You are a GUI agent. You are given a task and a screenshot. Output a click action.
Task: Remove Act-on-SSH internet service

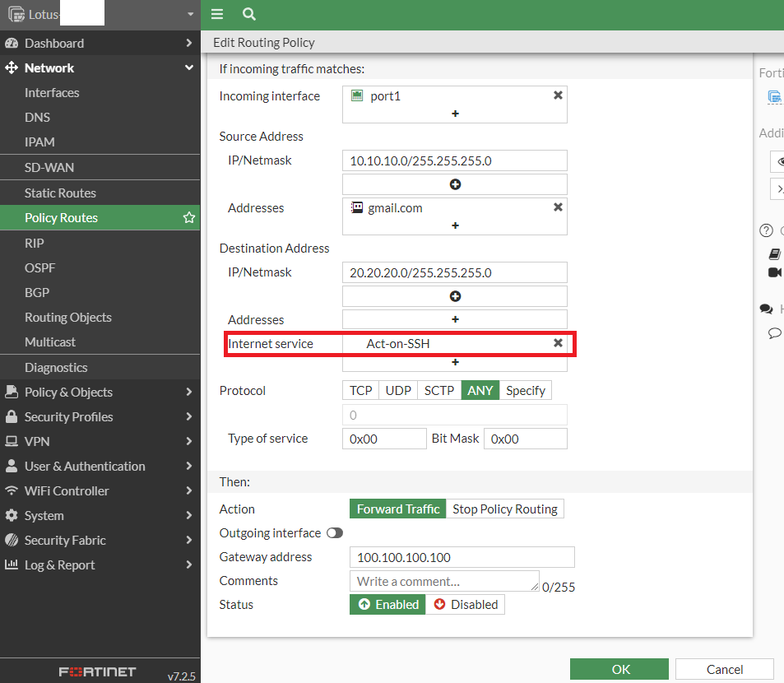coord(558,343)
